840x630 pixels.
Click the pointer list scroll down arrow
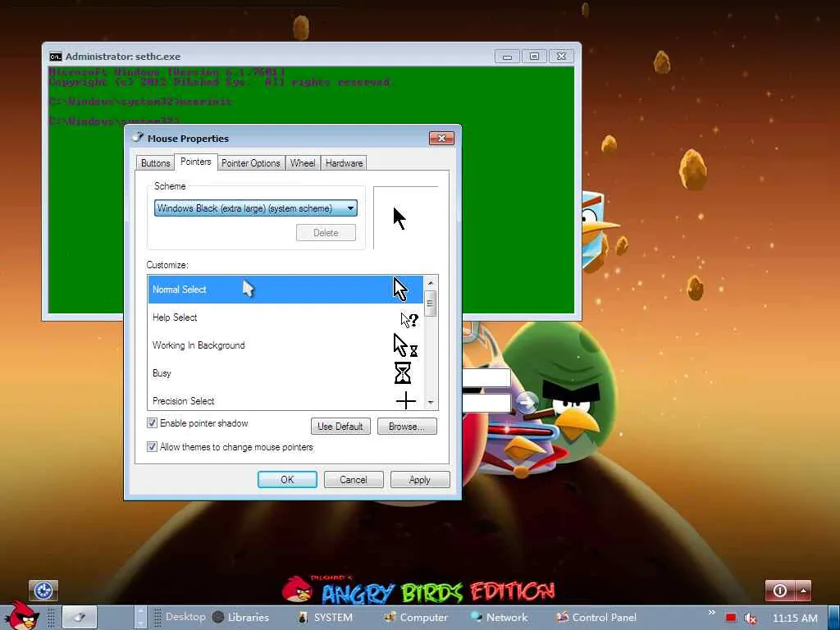click(430, 402)
